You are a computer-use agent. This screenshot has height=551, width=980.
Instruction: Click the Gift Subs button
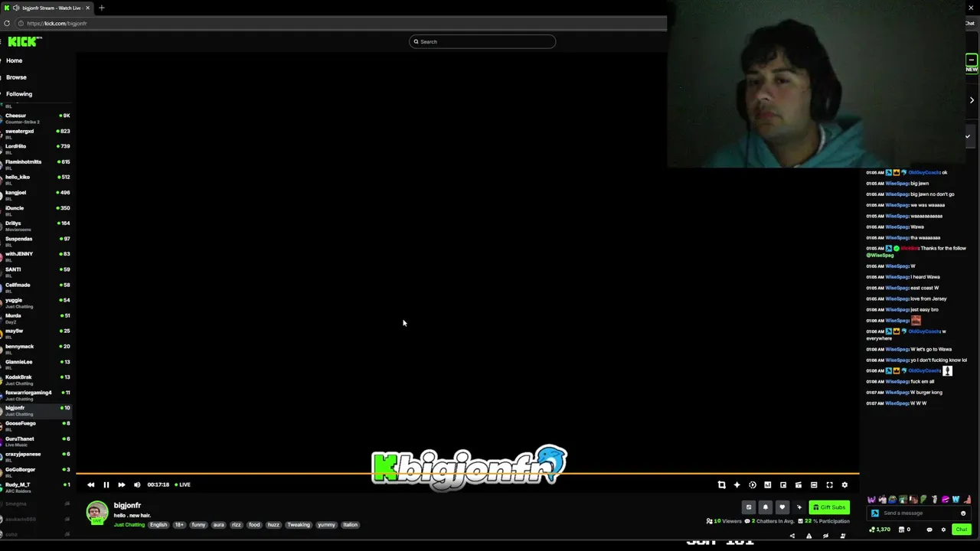coord(829,507)
